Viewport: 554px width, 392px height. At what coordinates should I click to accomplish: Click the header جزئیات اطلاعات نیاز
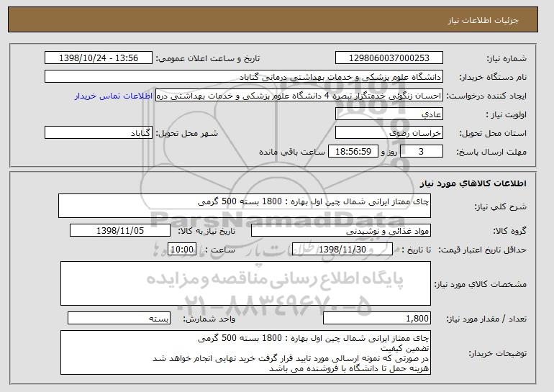(x=483, y=20)
